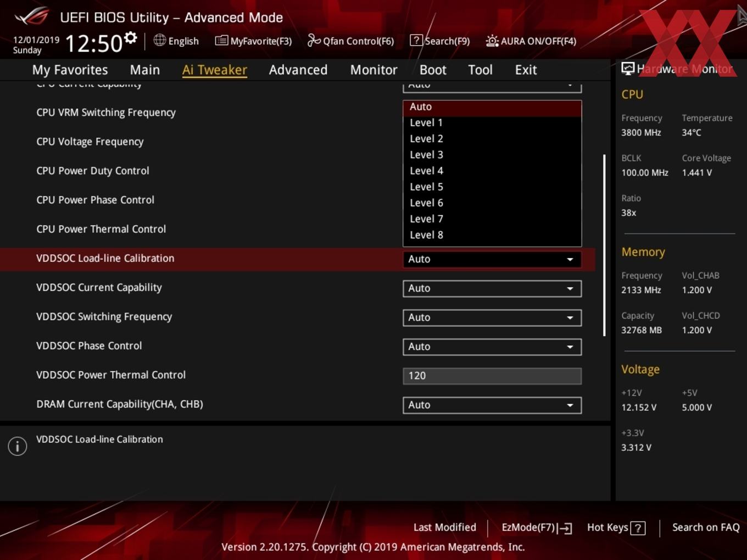Viewport: 747px width, 560px height.
Task: Open VDDSOC Load-line Calibration dropdown
Action: click(x=492, y=259)
